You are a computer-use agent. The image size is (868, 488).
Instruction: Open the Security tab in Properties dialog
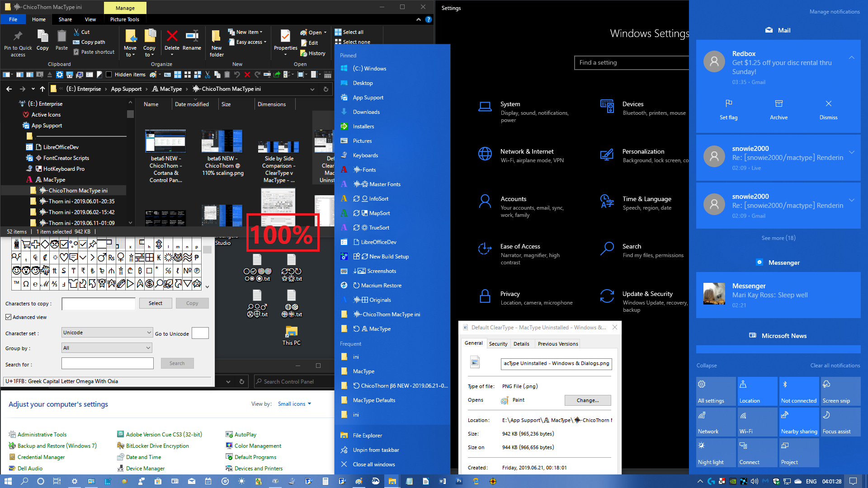pyautogui.click(x=498, y=344)
